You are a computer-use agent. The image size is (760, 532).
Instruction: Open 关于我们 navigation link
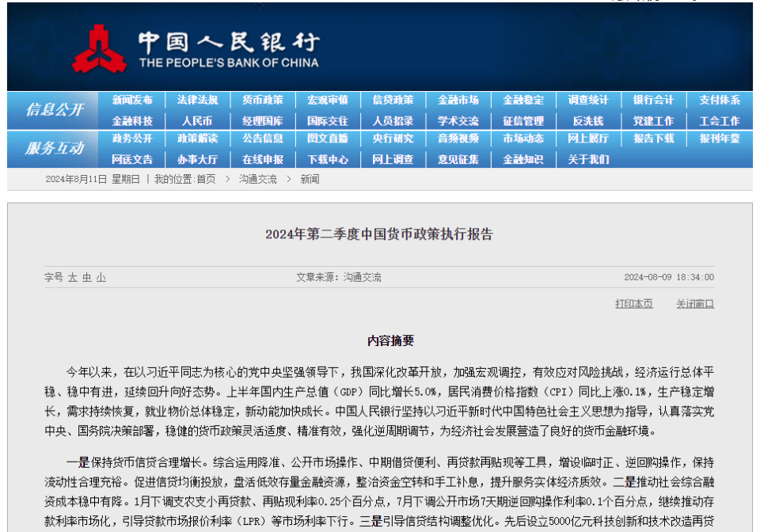(x=588, y=159)
